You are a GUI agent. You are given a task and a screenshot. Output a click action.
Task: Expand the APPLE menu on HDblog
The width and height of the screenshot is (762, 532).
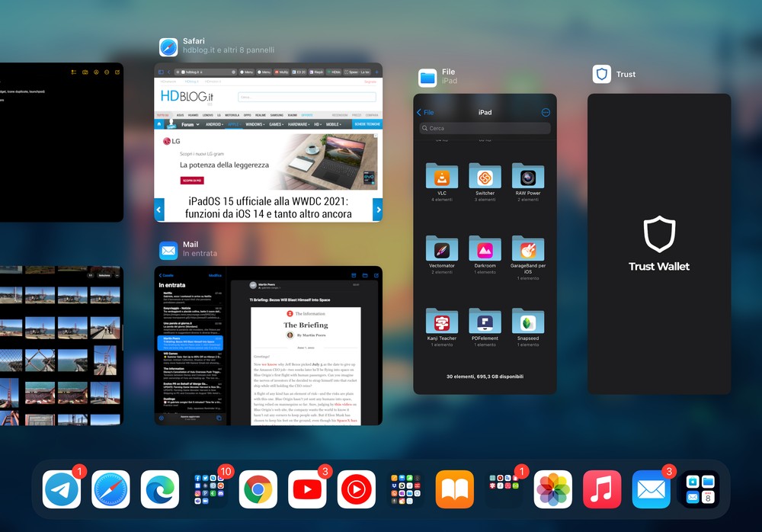(235, 124)
